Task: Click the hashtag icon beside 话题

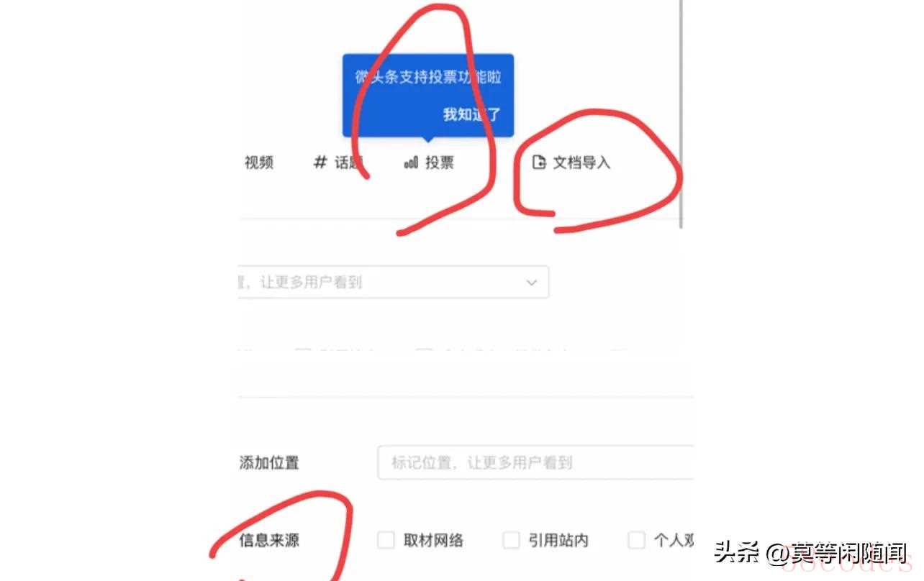Action: tap(320, 163)
